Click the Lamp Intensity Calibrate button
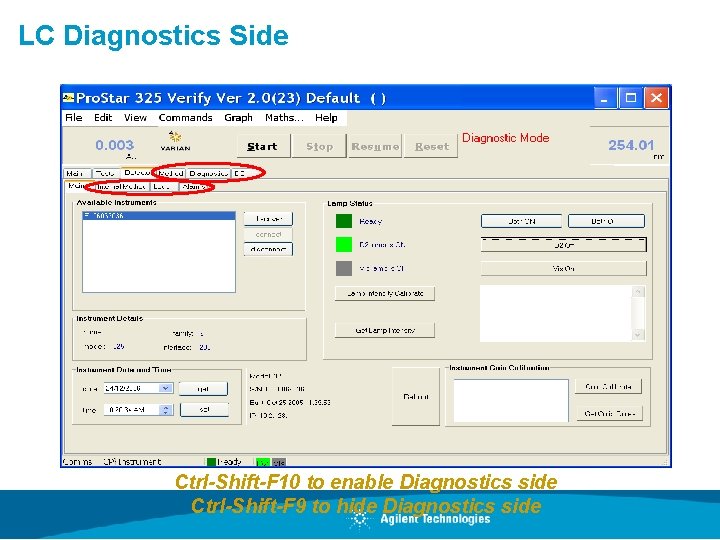This screenshot has height=540, width=720. [385, 293]
